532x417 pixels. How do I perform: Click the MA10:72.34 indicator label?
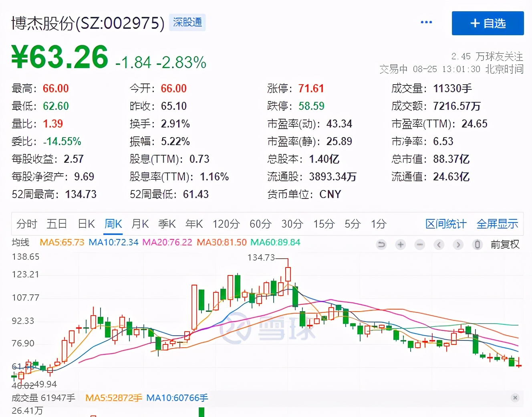(113, 242)
